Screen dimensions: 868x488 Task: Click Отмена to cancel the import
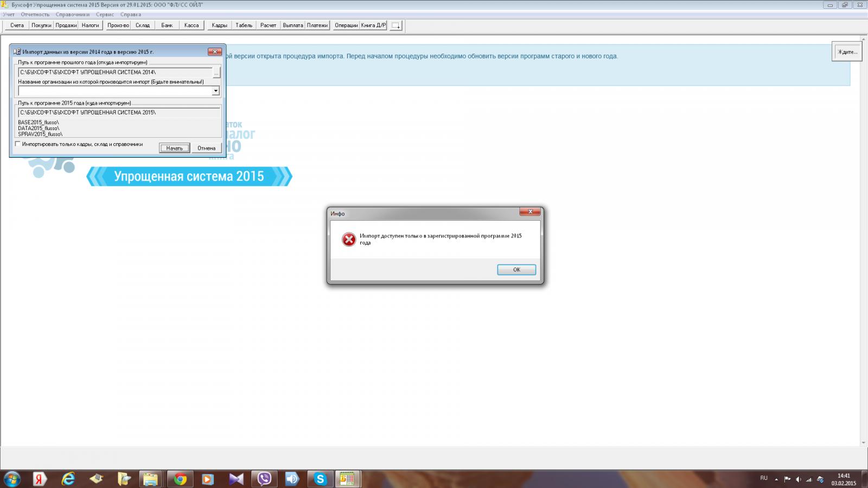click(x=206, y=148)
